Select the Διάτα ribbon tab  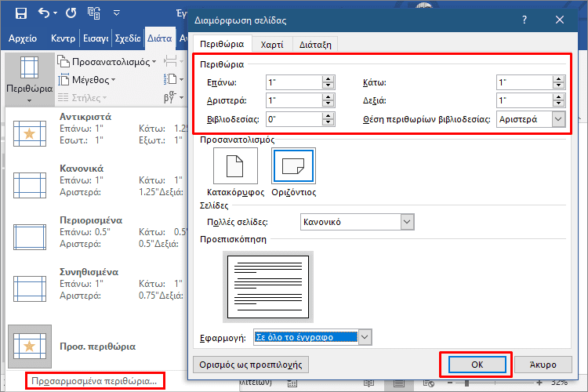[160, 38]
